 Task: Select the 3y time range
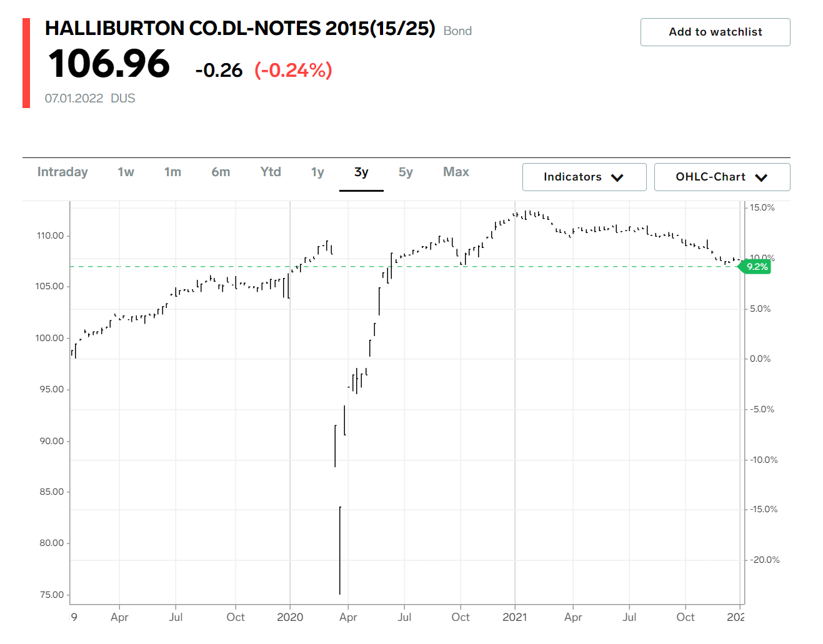pos(361,172)
